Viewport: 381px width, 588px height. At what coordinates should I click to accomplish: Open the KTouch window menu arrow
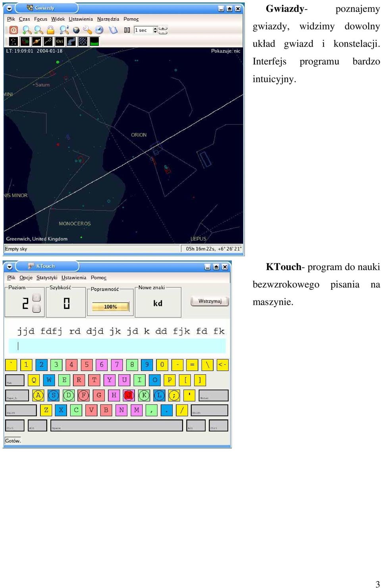click(10, 267)
